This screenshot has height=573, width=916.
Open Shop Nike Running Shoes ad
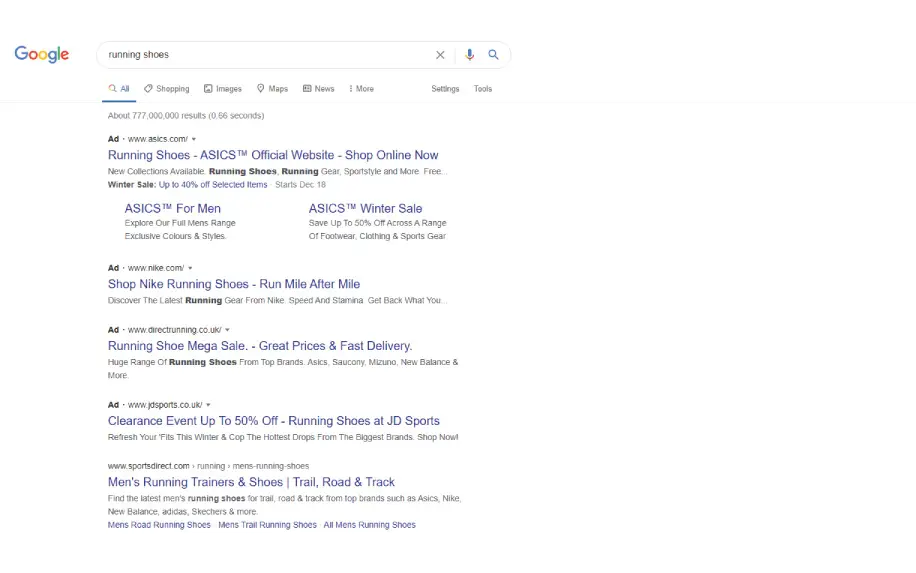point(234,284)
